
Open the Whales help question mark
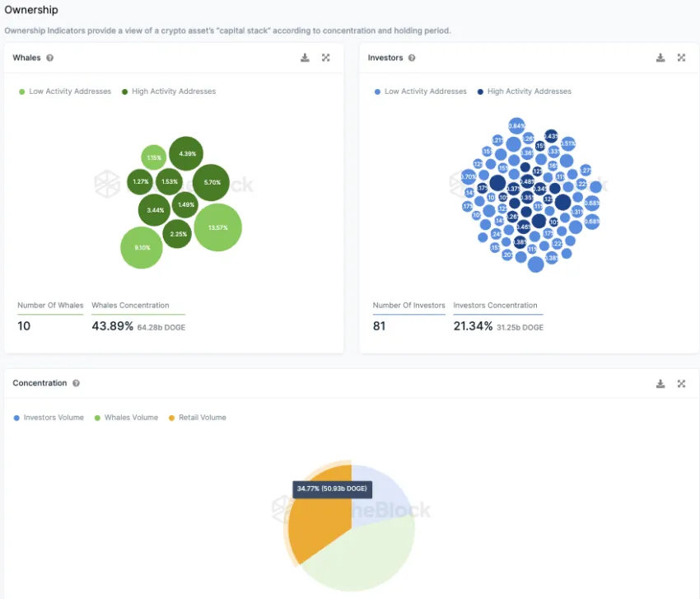[x=50, y=58]
